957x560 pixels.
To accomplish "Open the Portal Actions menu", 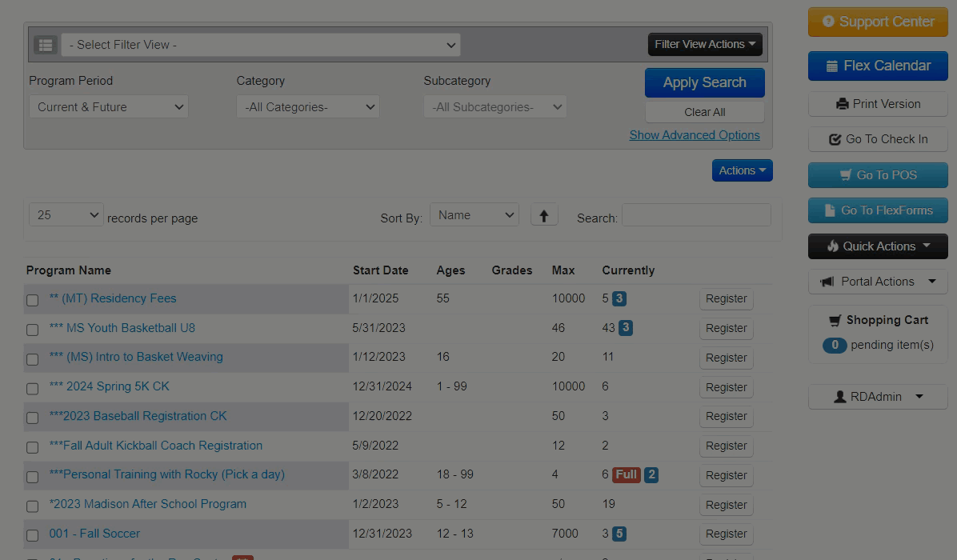I will 878,282.
